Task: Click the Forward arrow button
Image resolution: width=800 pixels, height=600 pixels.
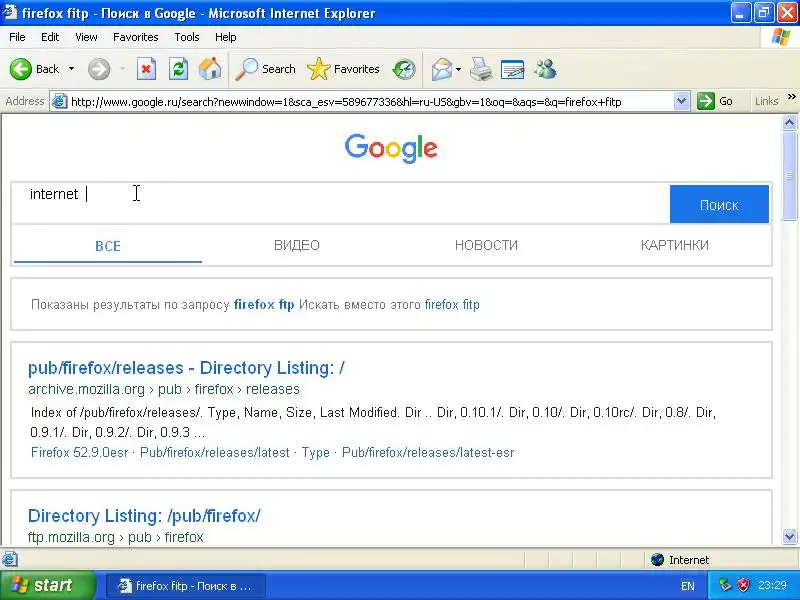Action: click(x=99, y=69)
